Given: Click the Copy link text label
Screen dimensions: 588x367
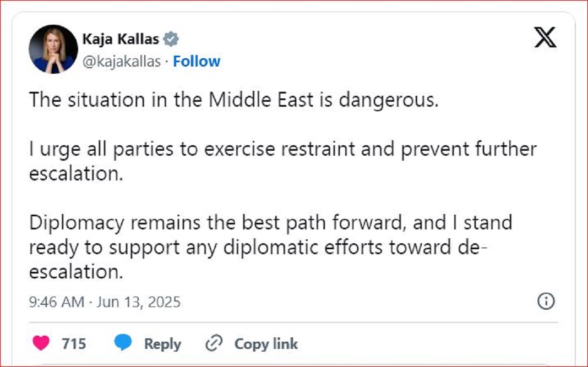Looking at the screenshot, I should pos(266,344).
